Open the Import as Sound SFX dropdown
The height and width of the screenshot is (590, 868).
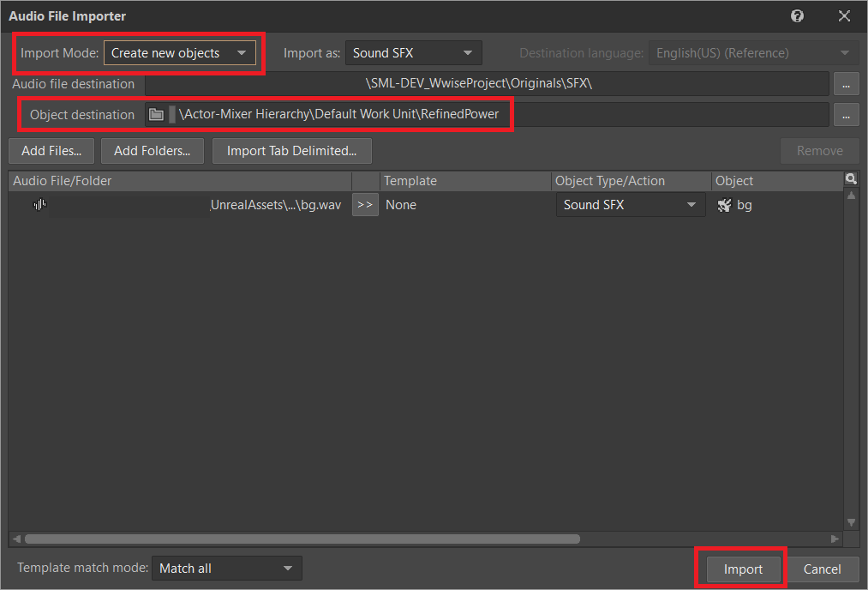coord(413,53)
